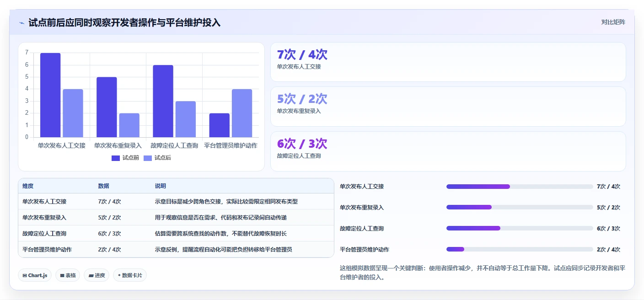Viewport: 644px width, 300px height.
Task: Click the 试点前 bar for 平台管理员维护动作
Action: 219,125
